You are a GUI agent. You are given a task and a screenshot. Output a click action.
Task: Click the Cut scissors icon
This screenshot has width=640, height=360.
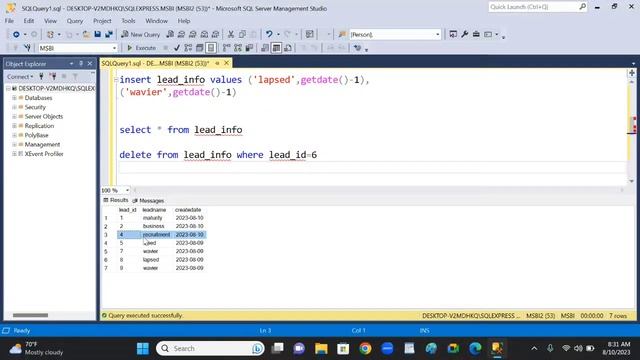(x=231, y=35)
